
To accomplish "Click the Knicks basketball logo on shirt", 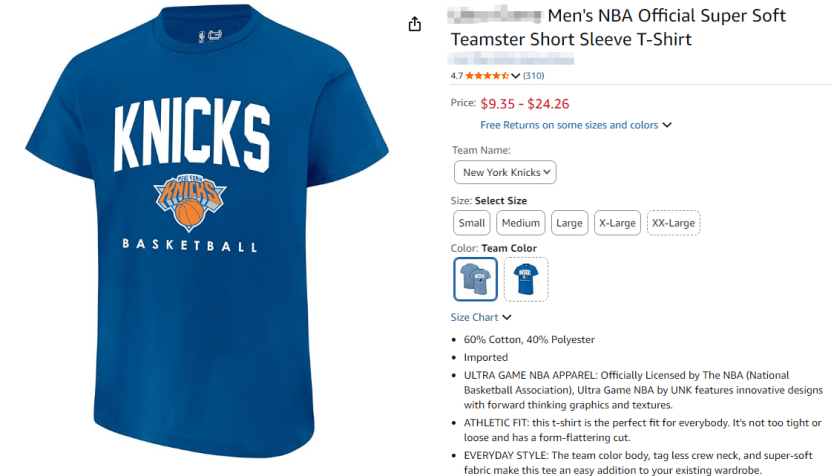I will point(190,200).
